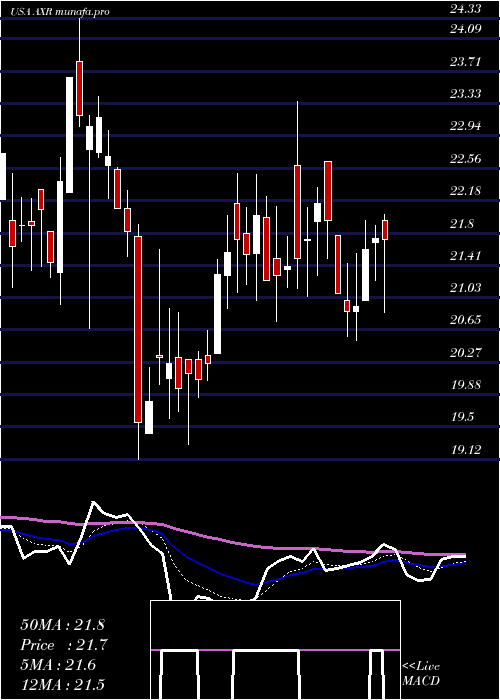Click the 12MA : 21.5 reading
This screenshot has width=500, height=700.
click(62, 685)
